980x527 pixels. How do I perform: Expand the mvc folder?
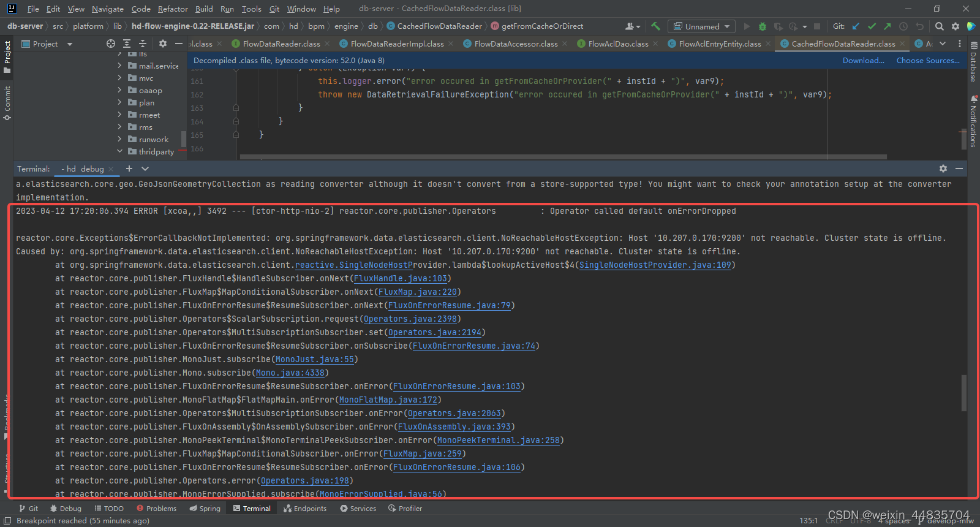[x=119, y=78]
